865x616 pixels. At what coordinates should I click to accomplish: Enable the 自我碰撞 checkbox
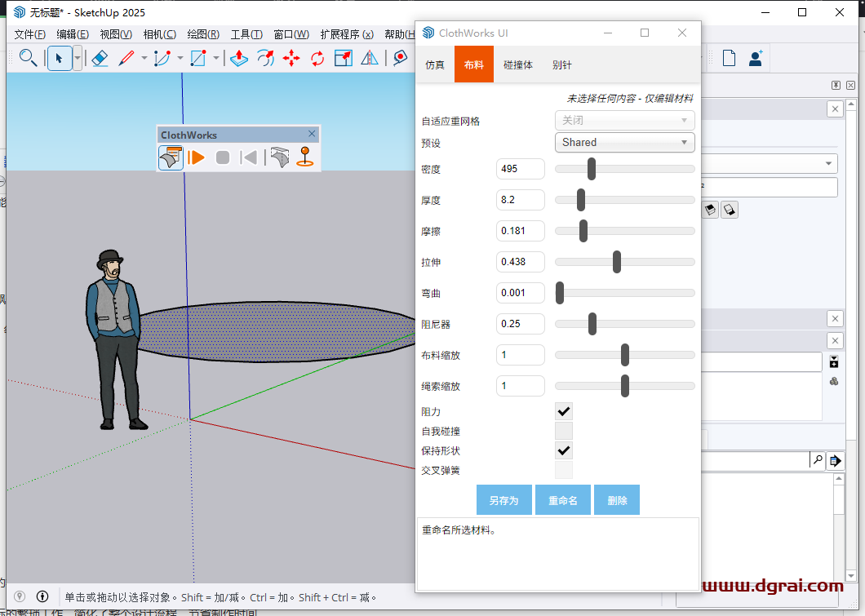click(564, 431)
